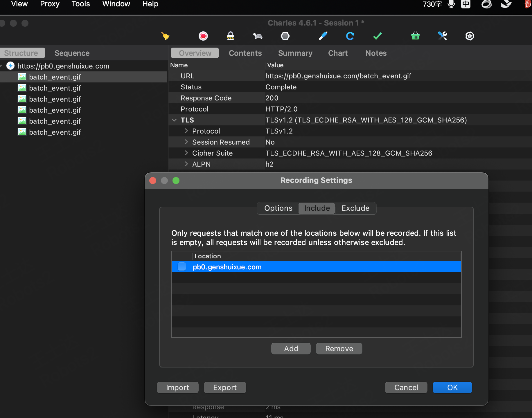This screenshot has height=418, width=532.
Task: Click the 730字 word count in menu bar
Action: 432,4
